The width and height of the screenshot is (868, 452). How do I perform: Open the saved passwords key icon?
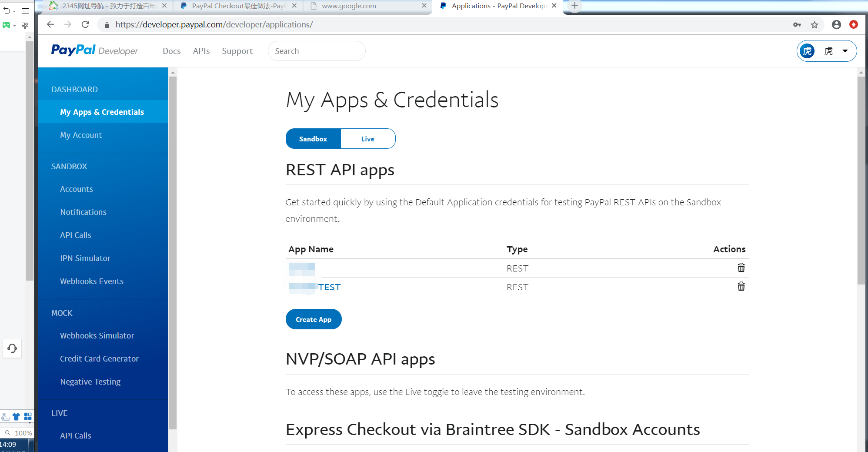coord(797,25)
